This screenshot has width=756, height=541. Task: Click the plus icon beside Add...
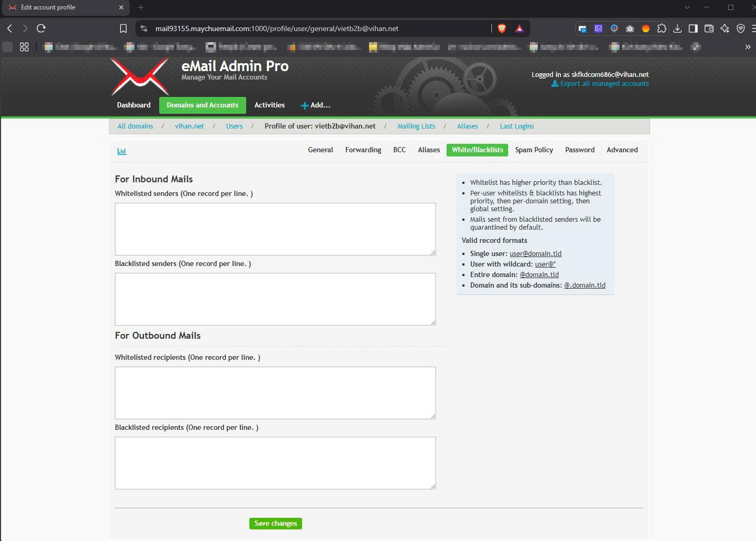click(x=304, y=105)
